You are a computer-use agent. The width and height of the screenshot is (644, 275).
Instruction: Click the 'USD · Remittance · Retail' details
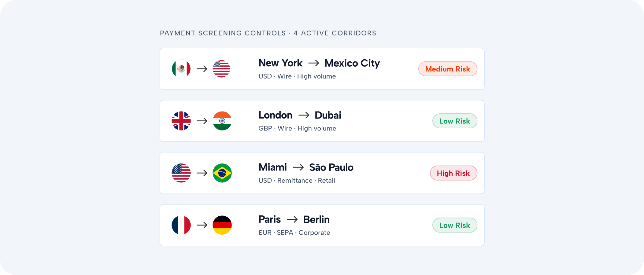[297, 181]
